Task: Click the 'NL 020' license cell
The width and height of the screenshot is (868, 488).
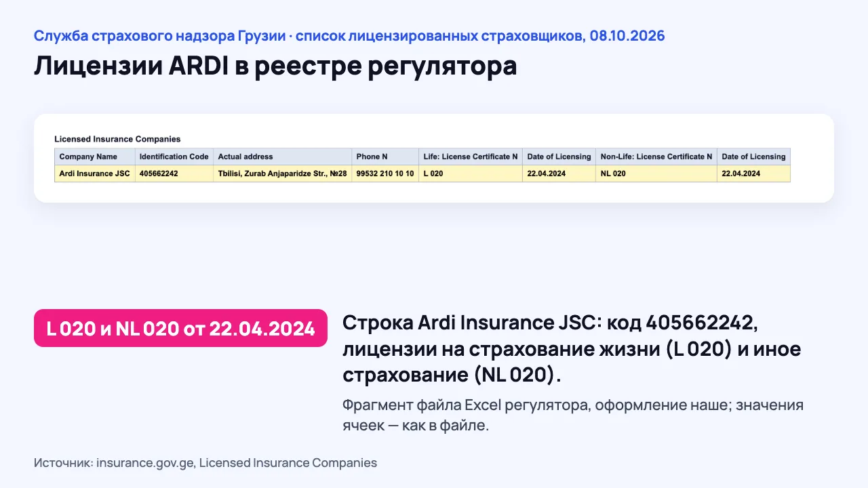Action: coord(656,174)
